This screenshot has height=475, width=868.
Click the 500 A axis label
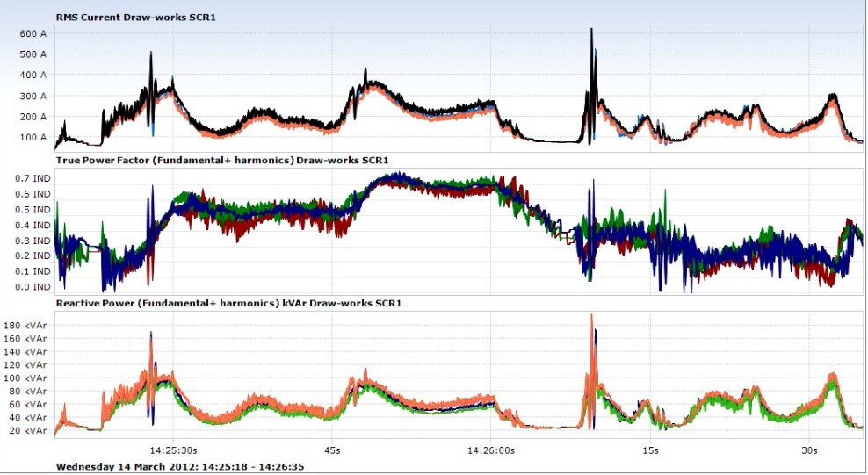(x=33, y=54)
